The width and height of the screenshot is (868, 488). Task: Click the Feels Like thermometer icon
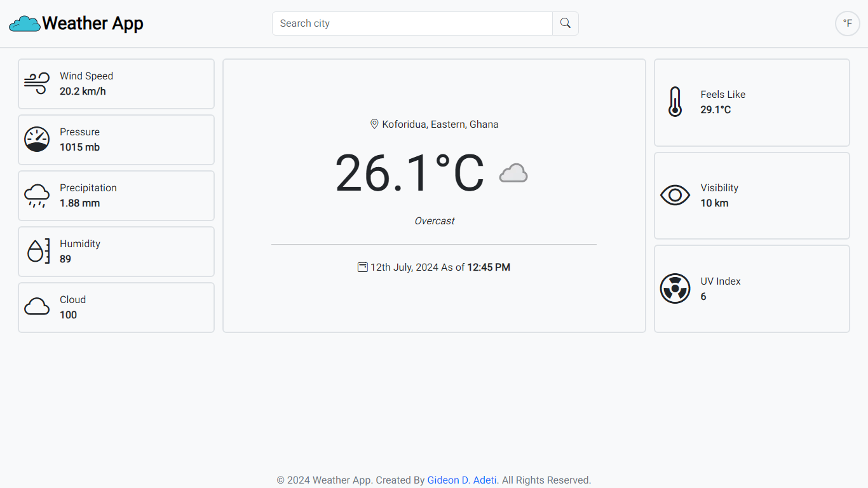(675, 102)
